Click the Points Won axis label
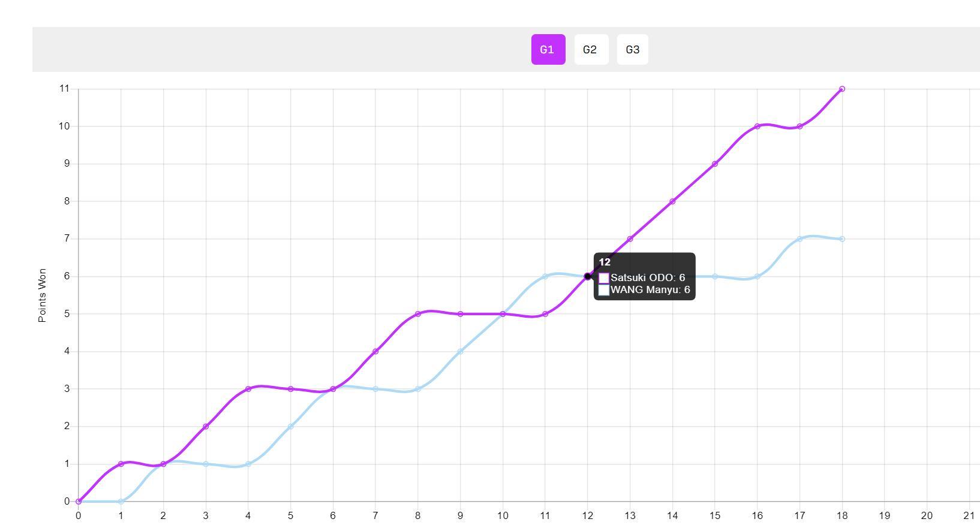This screenshot has height=525, width=980. (x=42, y=295)
